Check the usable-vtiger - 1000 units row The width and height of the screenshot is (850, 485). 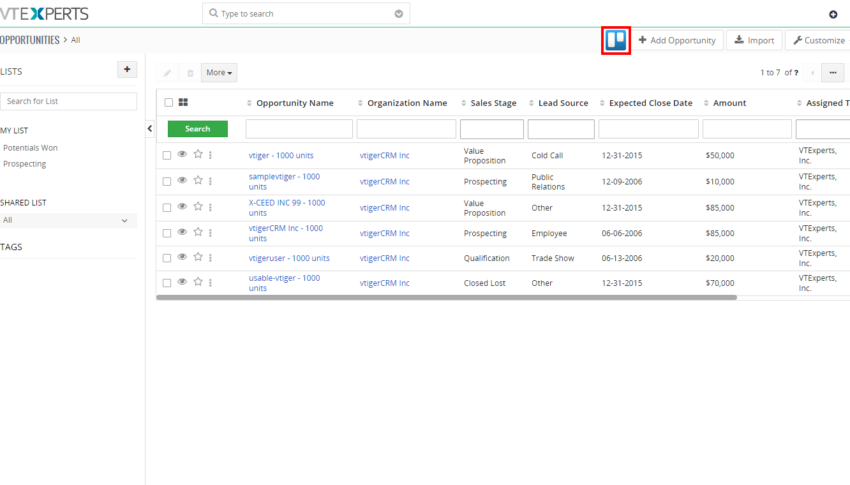[x=167, y=283]
